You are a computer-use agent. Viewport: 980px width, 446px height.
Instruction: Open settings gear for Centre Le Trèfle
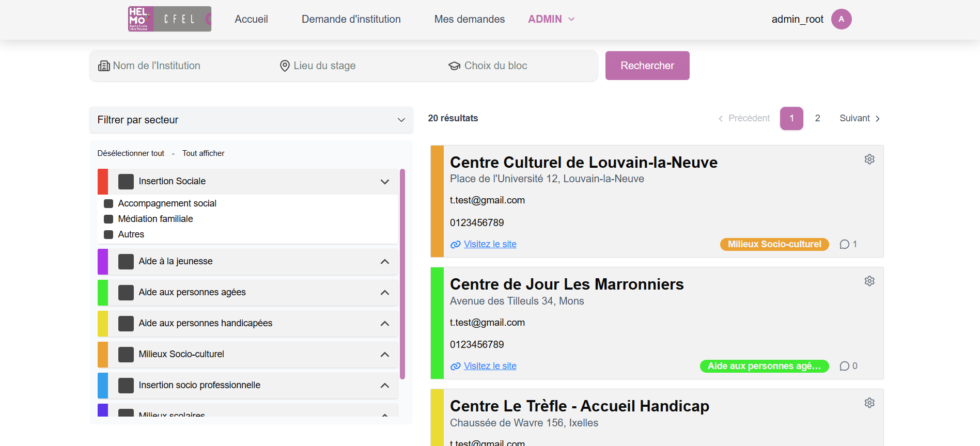click(869, 403)
